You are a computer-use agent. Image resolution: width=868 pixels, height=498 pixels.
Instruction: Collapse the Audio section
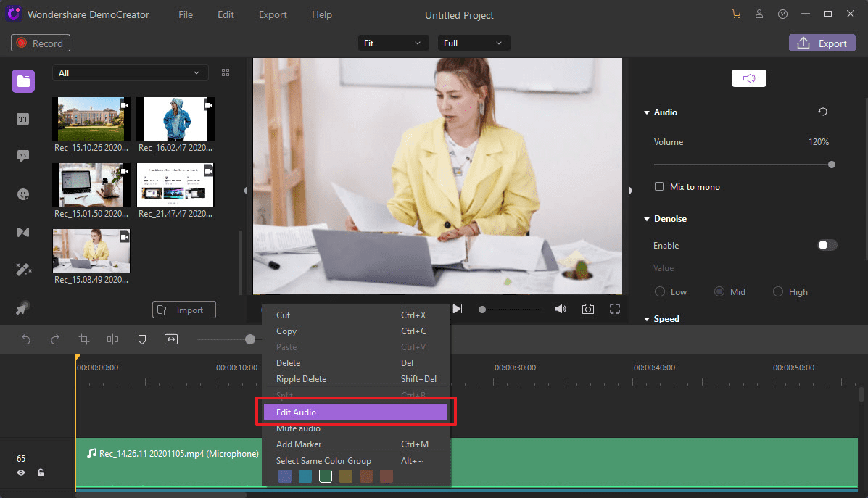(x=647, y=112)
